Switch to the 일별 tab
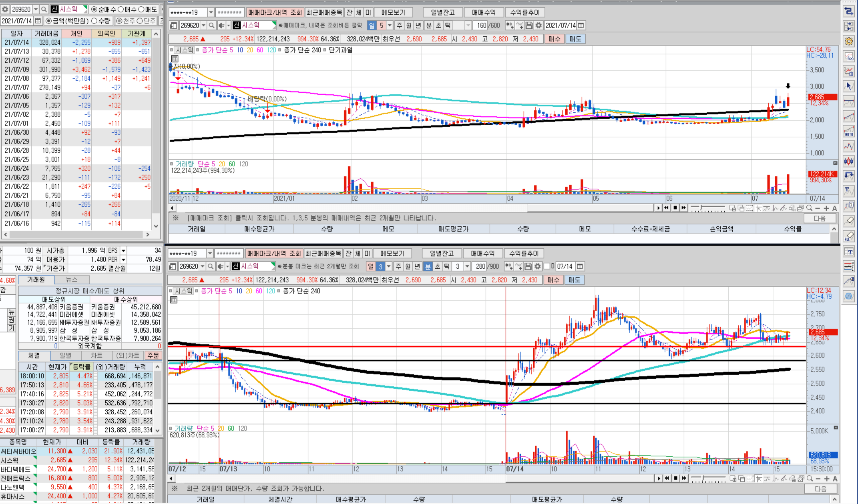858x504 pixels. tap(65, 355)
